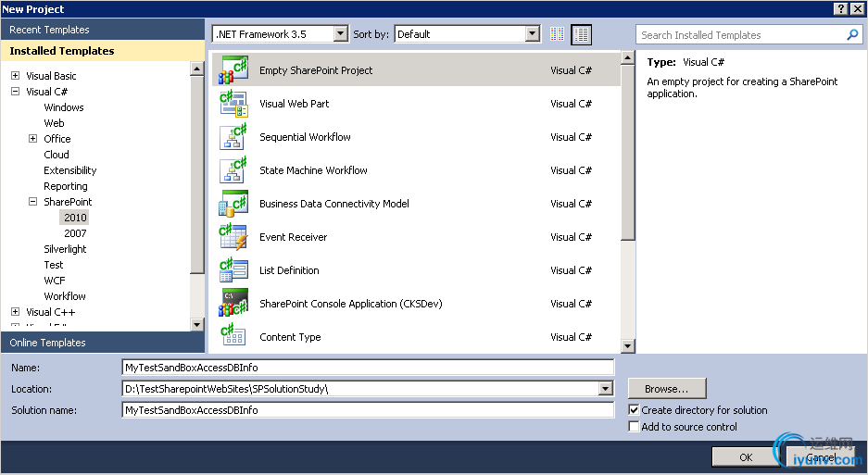Click project list scrollbar up arrow
Viewport: 868px width, 475px height.
pyautogui.click(x=627, y=57)
